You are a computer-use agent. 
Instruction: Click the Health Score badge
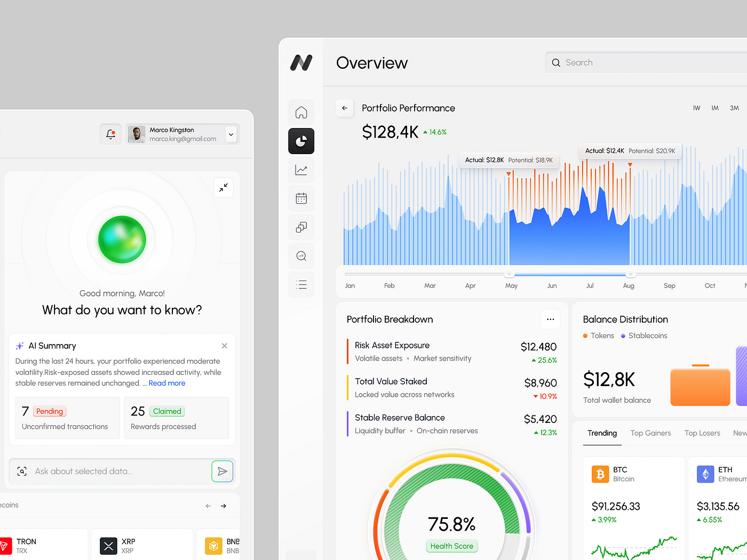click(452, 546)
